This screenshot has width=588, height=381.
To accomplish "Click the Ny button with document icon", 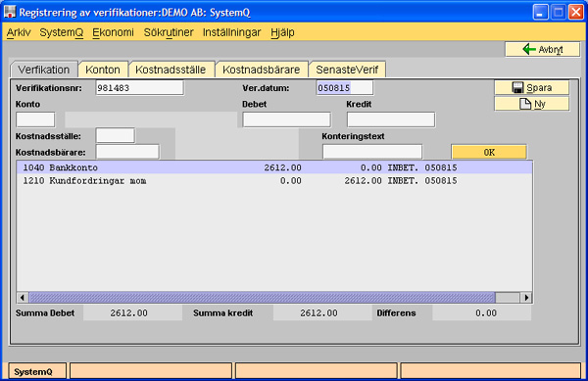I will point(532,104).
